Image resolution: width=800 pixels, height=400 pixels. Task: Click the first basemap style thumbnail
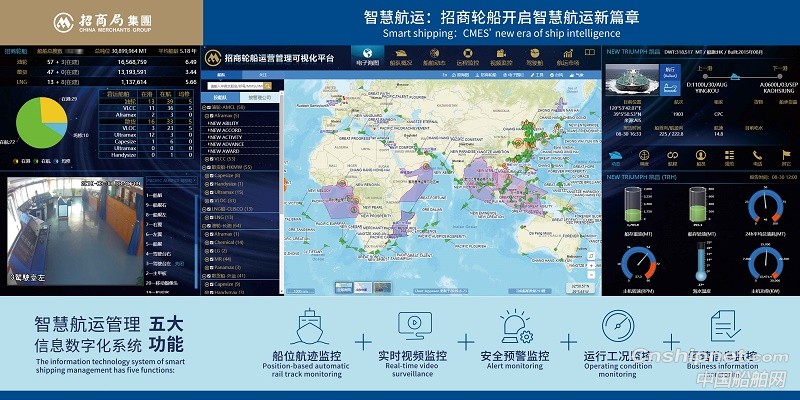click(344, 288)
